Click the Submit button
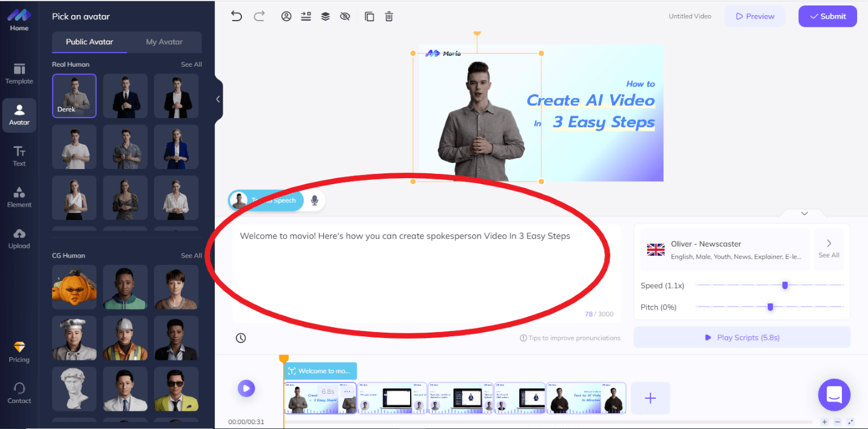868x429 pixels. coord(827,16)
